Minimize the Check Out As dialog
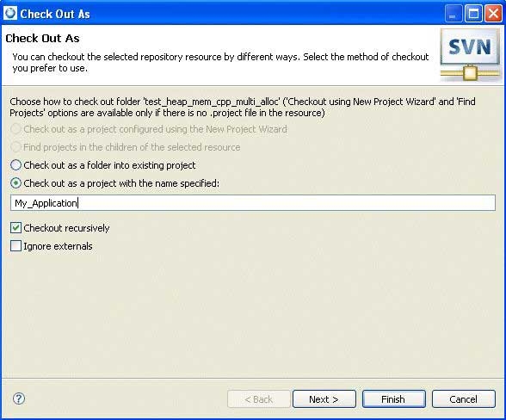 [x=453, y=14]
